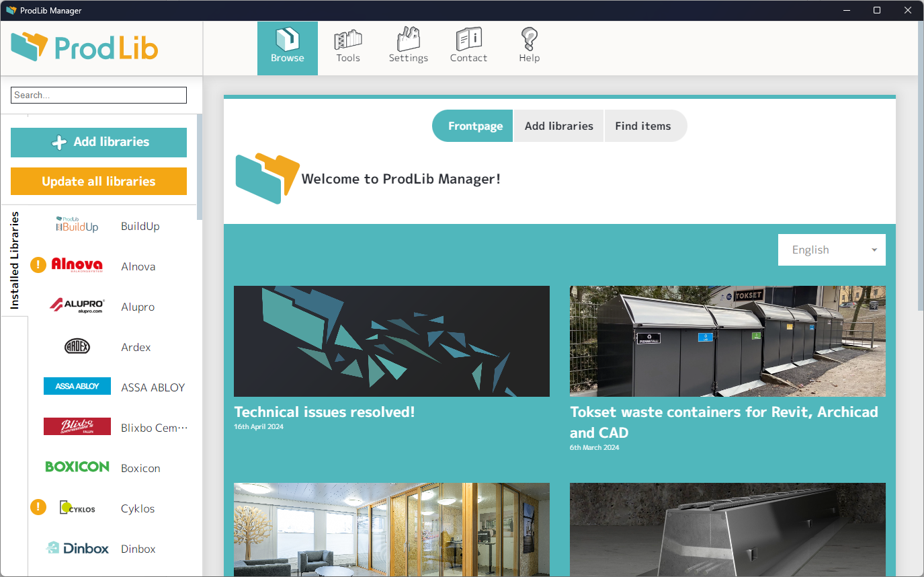Click the Welcome to ProdLib Manager heading
This screenshot has height=577, width=924.
point(401,179)
